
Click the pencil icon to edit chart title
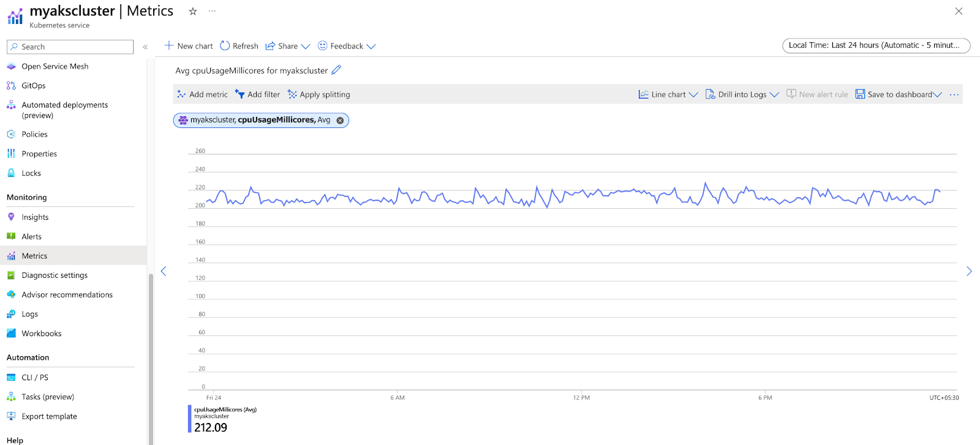click(x=336, y=70)
